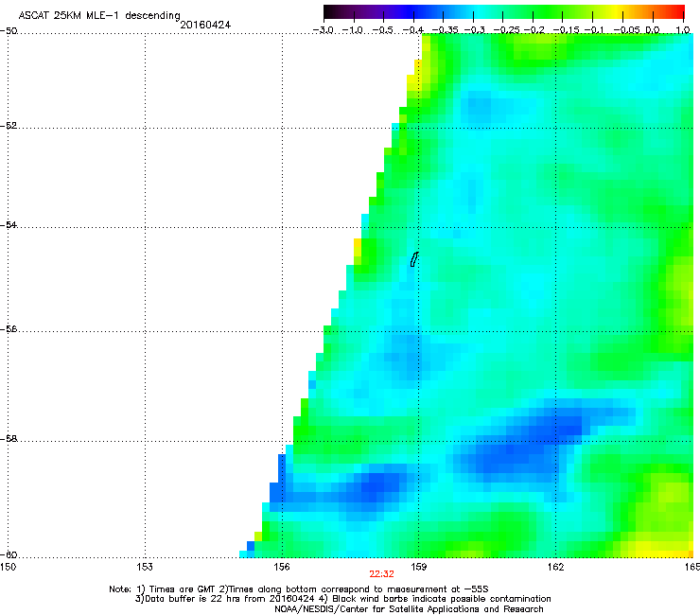Click the longitude label 162

[x=555, y=567]
